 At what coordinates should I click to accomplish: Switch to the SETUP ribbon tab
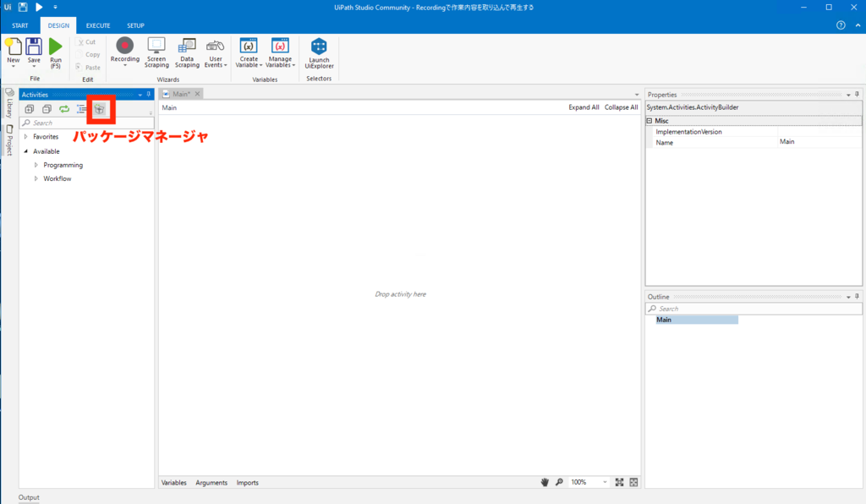(x=135, y=25)
